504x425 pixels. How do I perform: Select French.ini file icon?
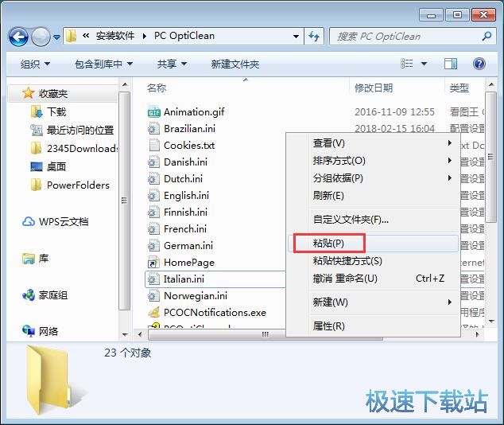[153, 228]
